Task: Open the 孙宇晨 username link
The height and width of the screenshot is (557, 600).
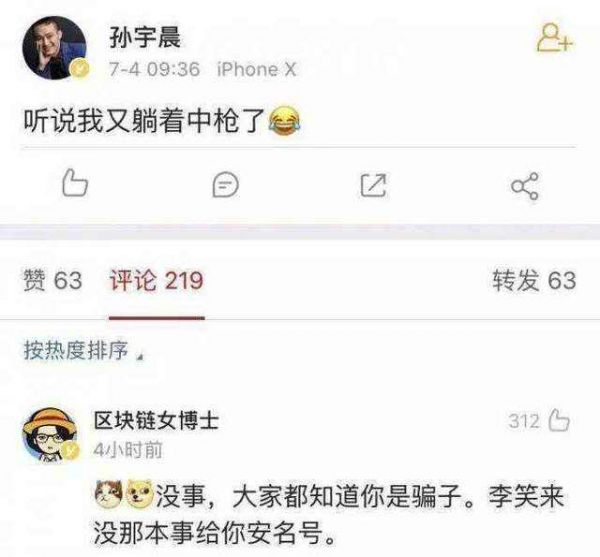Action: tap(145, 37)
